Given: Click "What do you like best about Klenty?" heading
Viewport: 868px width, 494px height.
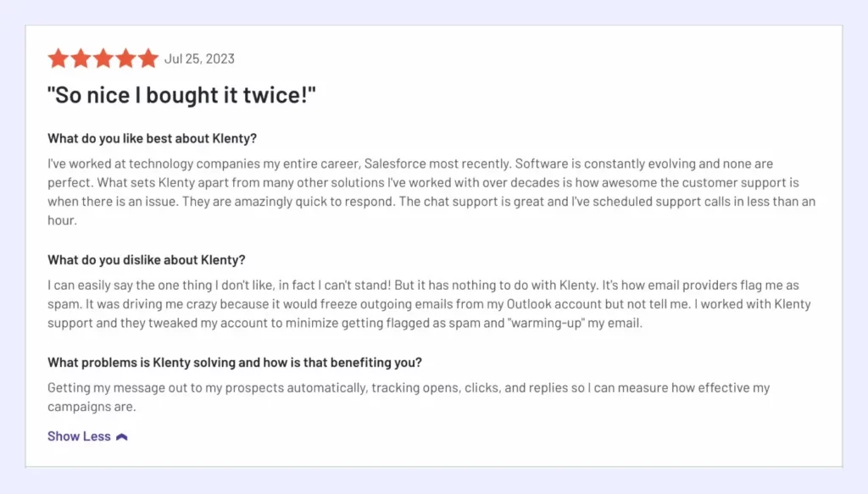Looking at the screenshot, I should pyautogui.click(x=152, y=139).
